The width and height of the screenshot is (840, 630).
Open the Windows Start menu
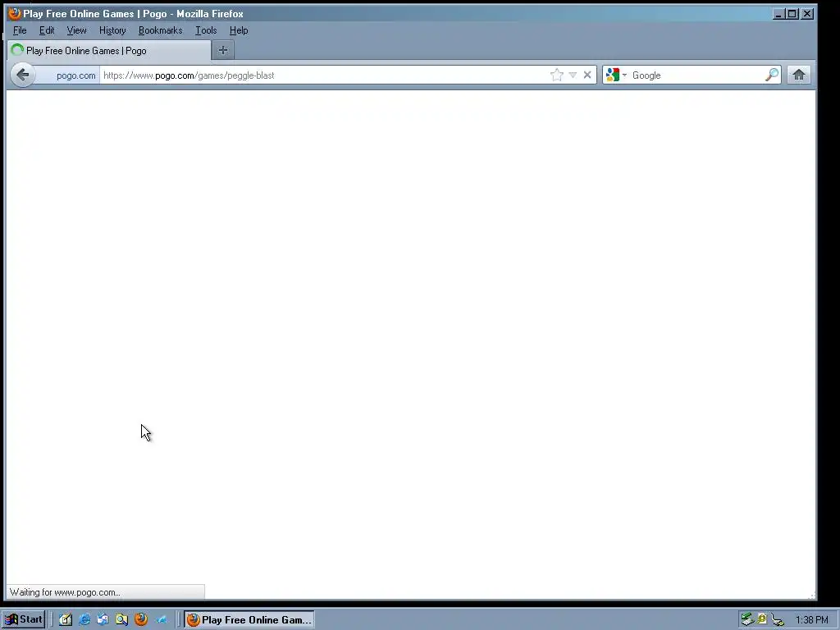pos(23,619)
